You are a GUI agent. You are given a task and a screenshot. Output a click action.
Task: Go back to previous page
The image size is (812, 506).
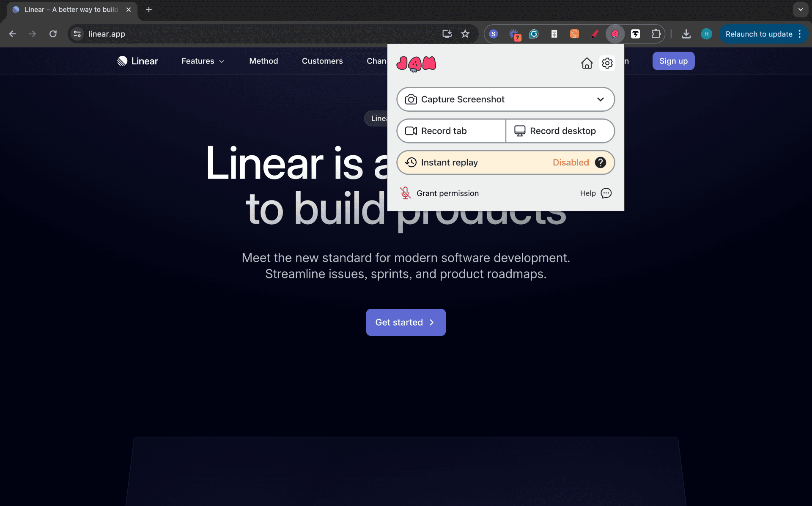pos(13,34)
